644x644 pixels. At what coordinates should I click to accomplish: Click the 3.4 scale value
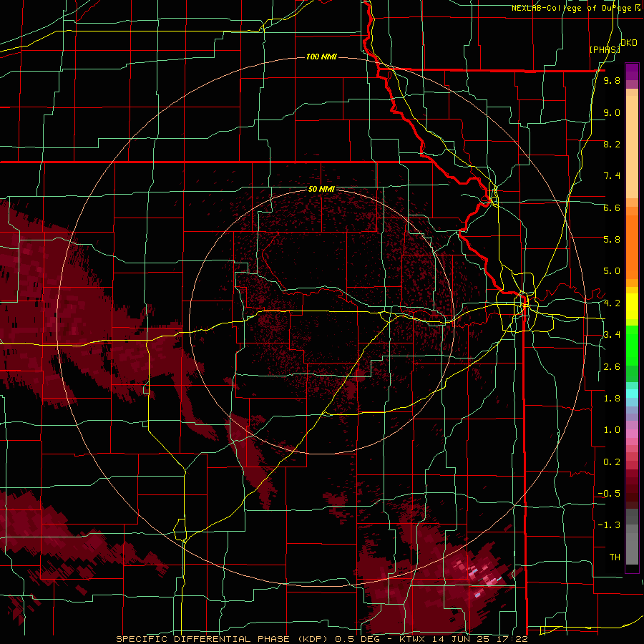[612, 335]
